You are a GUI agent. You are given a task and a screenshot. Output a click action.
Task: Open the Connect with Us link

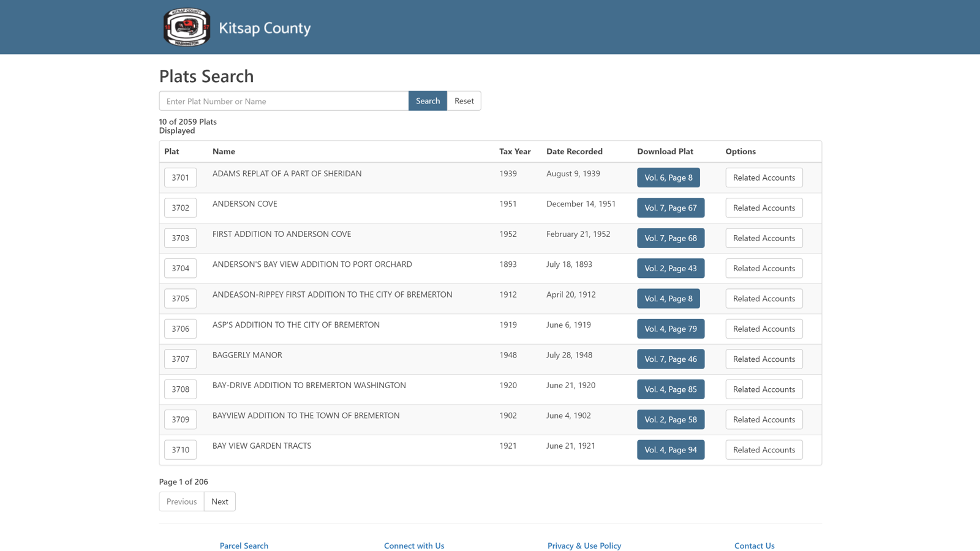414,545
